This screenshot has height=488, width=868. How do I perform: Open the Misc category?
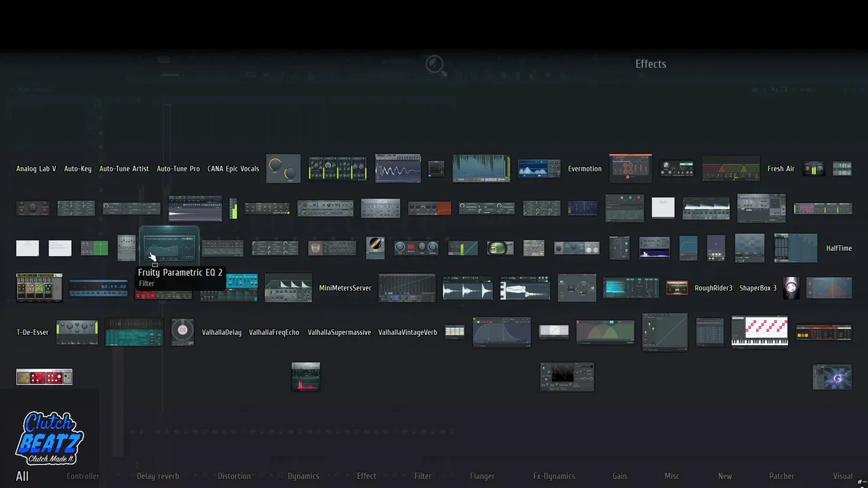pos(671,476)
